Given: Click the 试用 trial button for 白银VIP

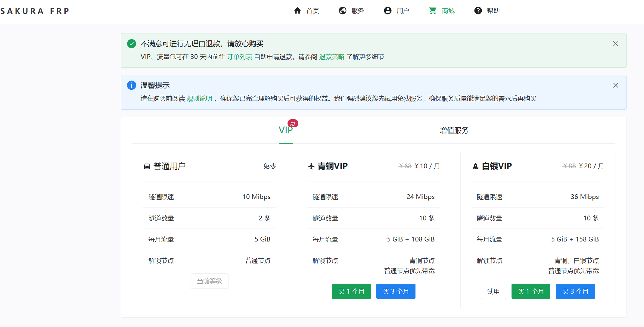Looking at the screenshot, I should pyautogui.click(x=493, y=291).
